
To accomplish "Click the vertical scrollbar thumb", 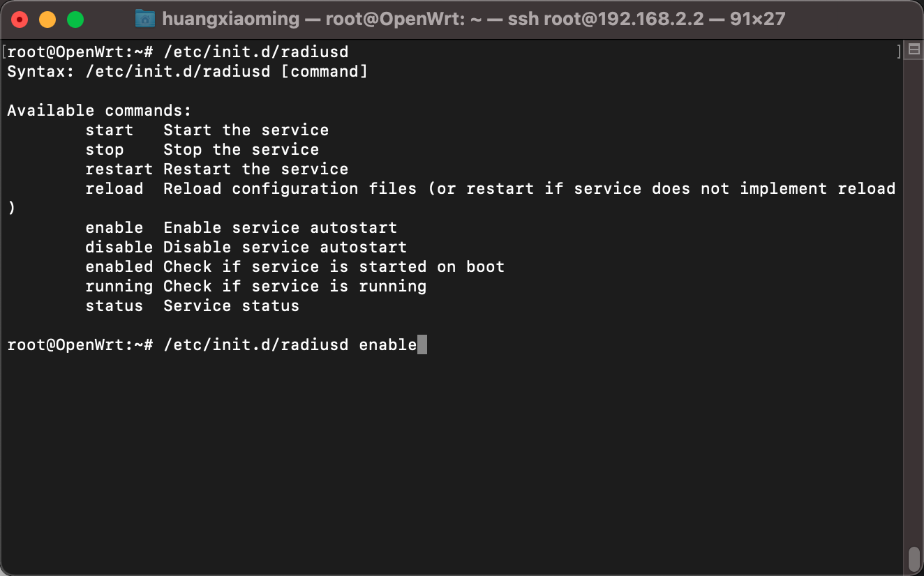I will (x=914, y=558).
